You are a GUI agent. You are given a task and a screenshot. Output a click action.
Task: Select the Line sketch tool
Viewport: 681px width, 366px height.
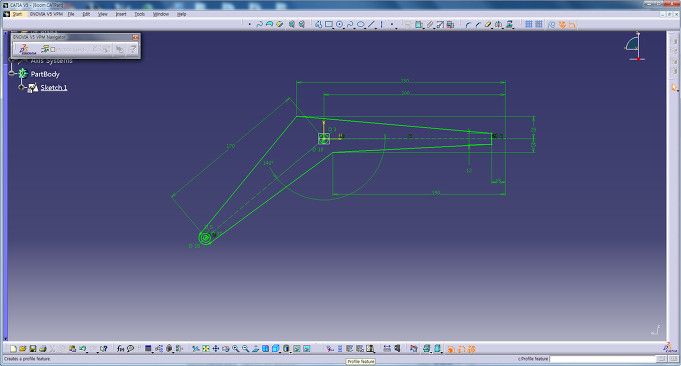[371, 25]
